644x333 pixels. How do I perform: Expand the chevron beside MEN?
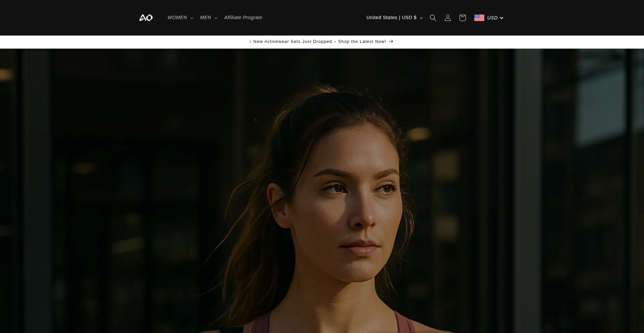(216, 18)
